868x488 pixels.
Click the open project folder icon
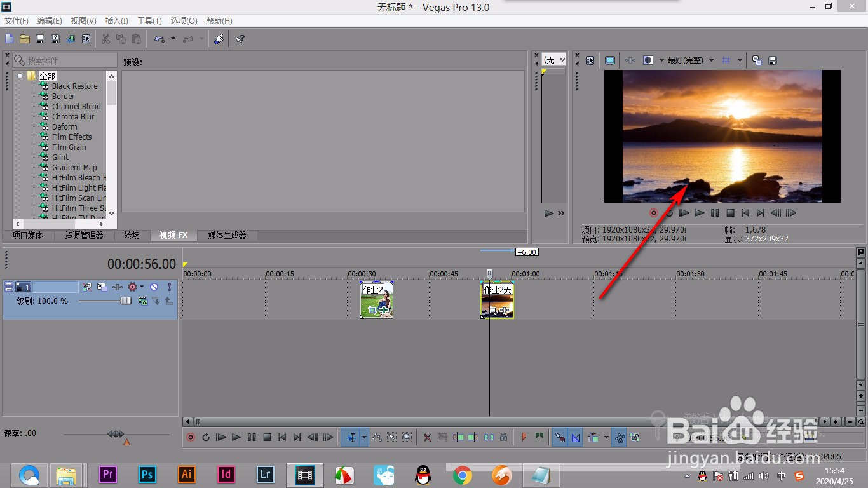(x=25, y=39)
